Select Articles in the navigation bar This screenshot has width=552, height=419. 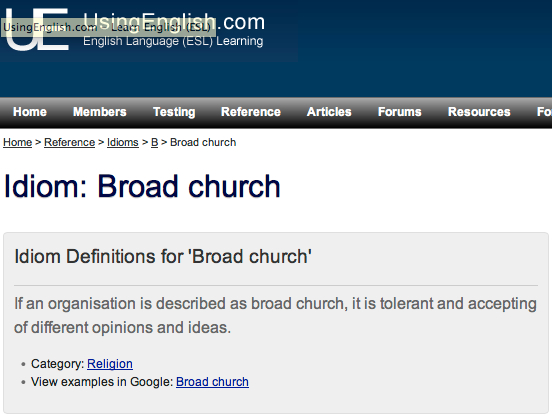point(329,112)
